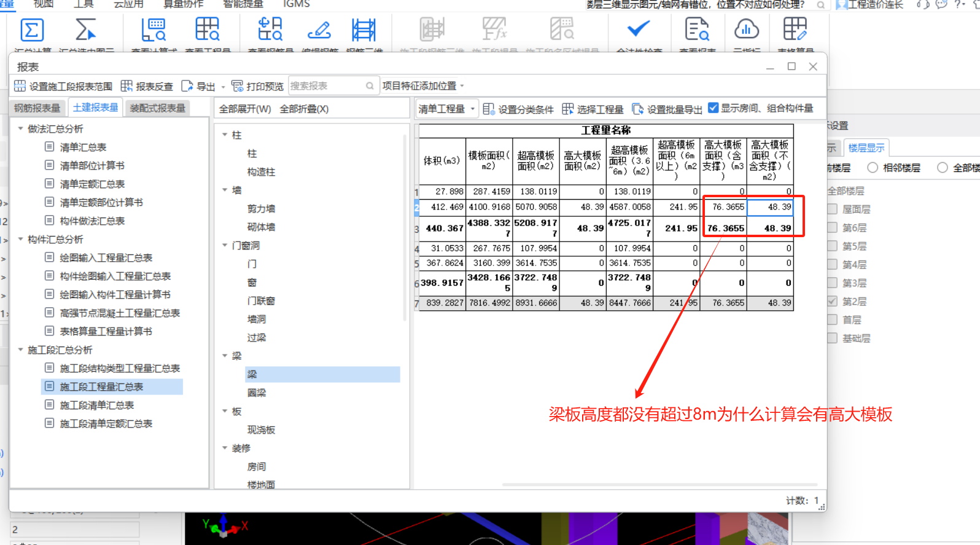The image size is (980, 545).
Task: Open the 清单工程量 dropdown
Action: [x=446, y=109]
